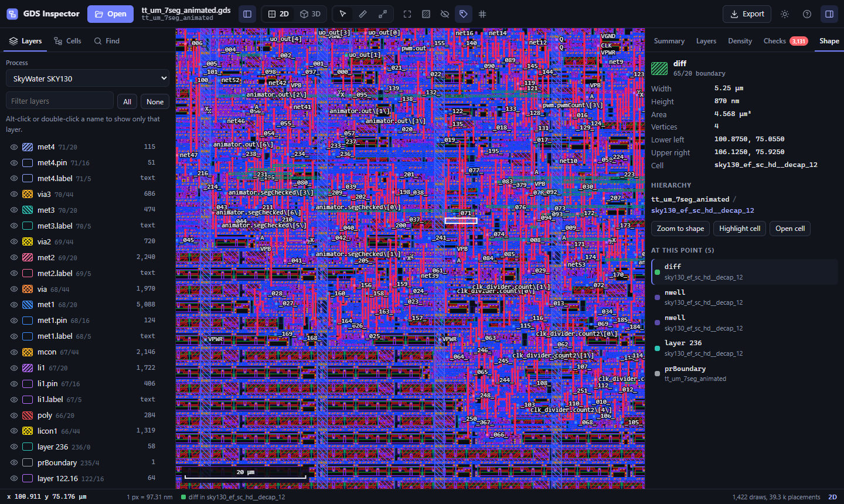Switch to the Summary tab

[x=669, y=41]
